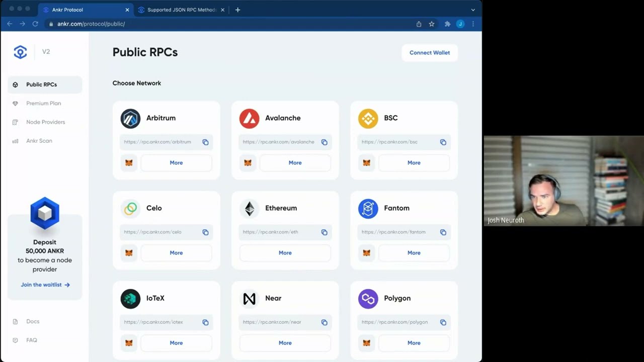Viewport: 644px width, 362px height.
Task: Copy the Arbitrum RPC URL
Action: [x=205, y=142]
